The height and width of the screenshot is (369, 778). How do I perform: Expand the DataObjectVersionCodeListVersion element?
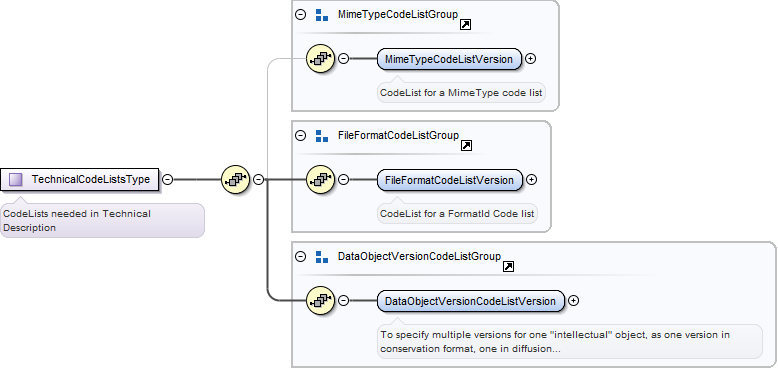[573, 301]
